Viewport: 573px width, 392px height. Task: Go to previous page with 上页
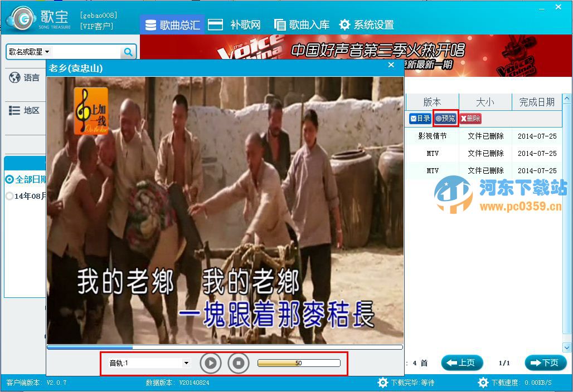(462, 362)
